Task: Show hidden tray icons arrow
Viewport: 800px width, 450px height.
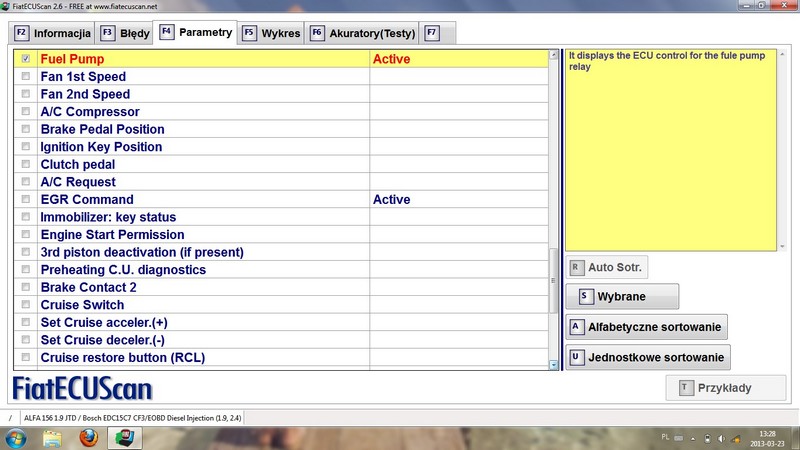Action: pos(693,438)
